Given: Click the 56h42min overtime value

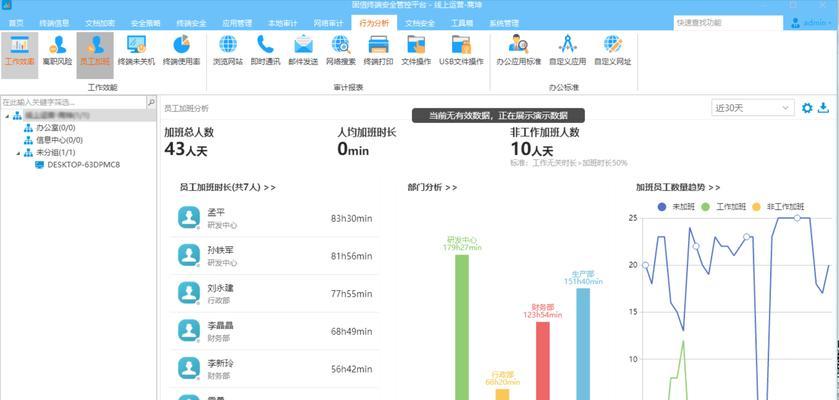Looking at the screenshot, I should click(x=351, y=369).
